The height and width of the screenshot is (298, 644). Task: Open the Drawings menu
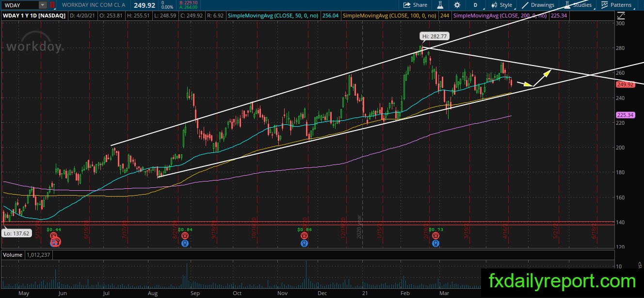(538, 5)
